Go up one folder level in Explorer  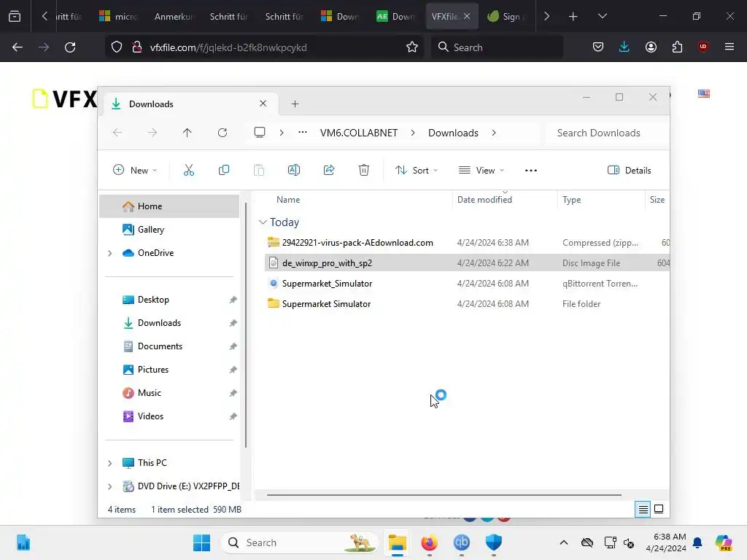[x=187, y=133]
